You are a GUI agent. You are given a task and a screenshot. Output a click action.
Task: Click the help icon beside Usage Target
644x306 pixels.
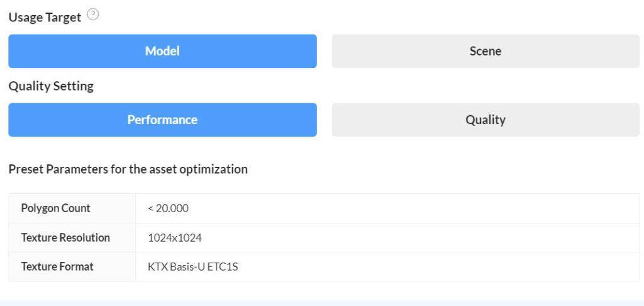coord(93,15)
